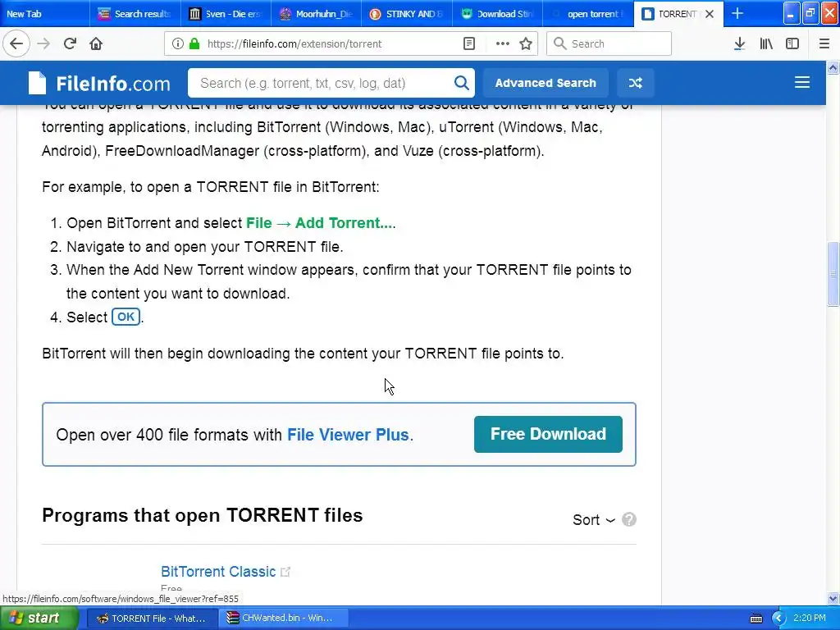Show site information icon in address bar
Viewport: 840px width, 630px height.
tap(178, 44)
